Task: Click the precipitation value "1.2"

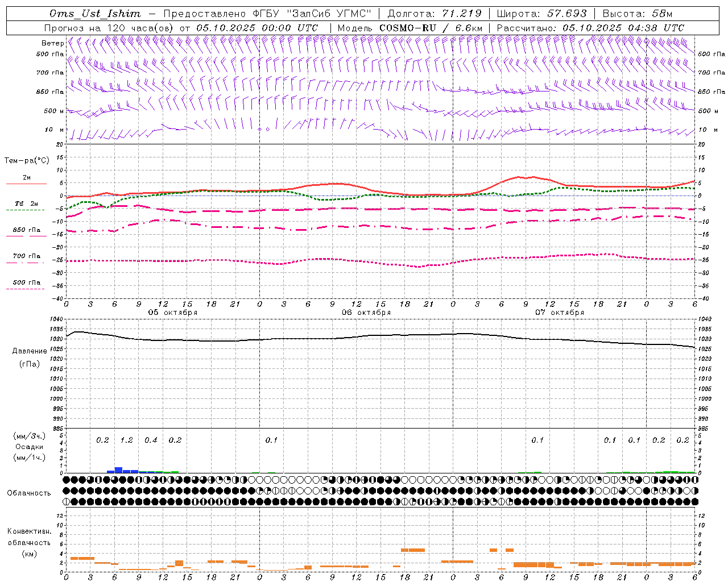Action: point(126,440)
